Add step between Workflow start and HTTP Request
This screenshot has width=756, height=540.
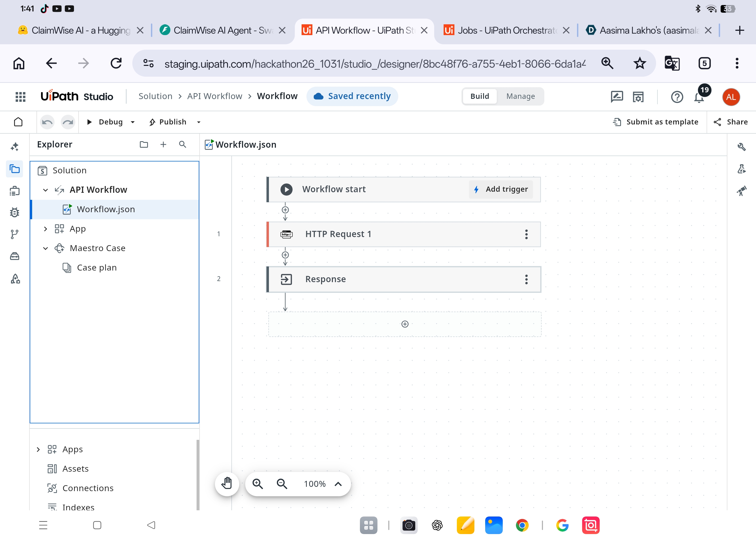(285, 210)
